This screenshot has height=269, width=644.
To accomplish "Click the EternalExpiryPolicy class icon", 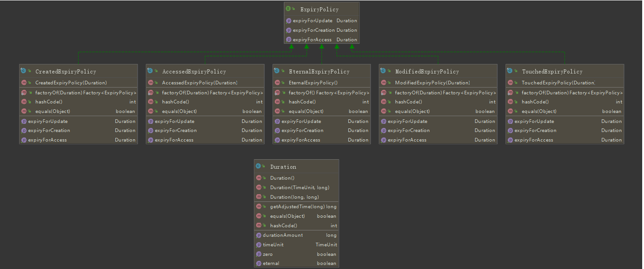I will [277, 71].
